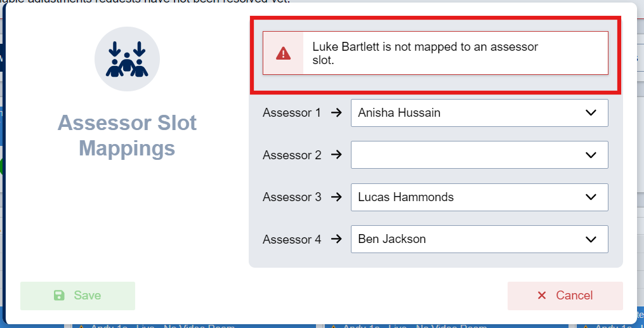The image size is (644, 328).
Task: Click the arrow icon next to Assessor 3
Action: pos(336,197)
